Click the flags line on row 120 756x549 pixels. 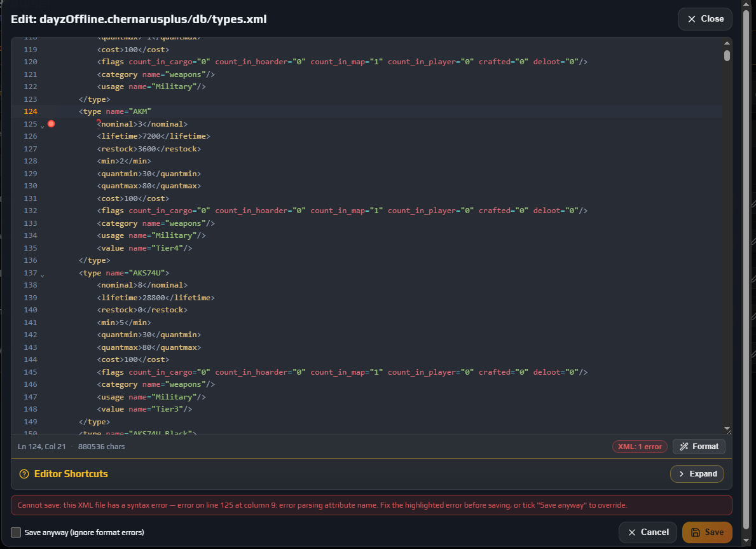click(x=342, y=62)
